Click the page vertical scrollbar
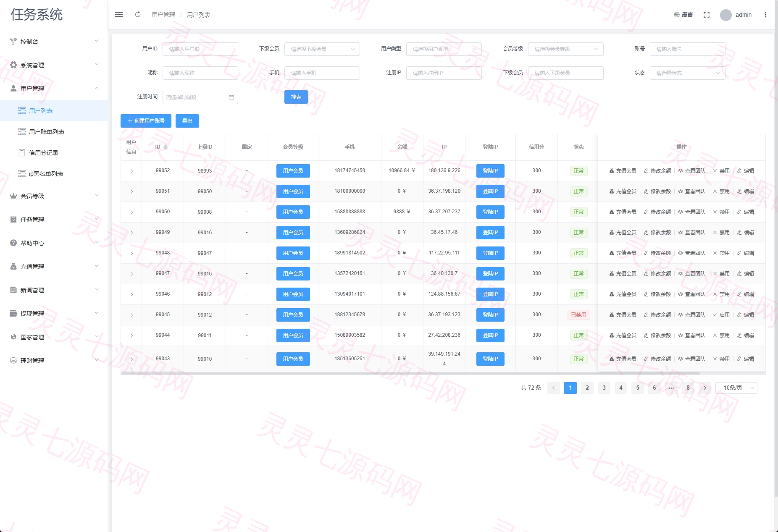The width and height of the screenshot is (778, 532). 776,248
